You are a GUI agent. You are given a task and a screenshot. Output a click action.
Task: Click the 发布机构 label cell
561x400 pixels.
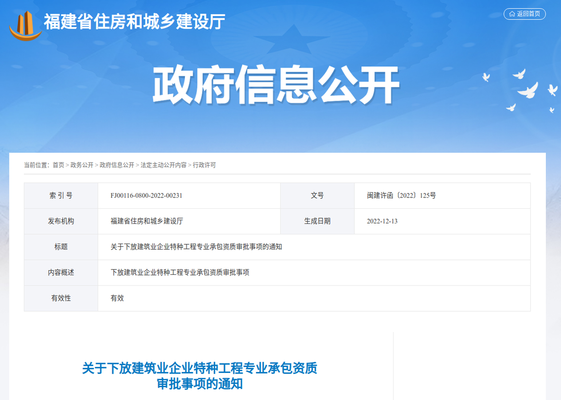tap(61, 221)
